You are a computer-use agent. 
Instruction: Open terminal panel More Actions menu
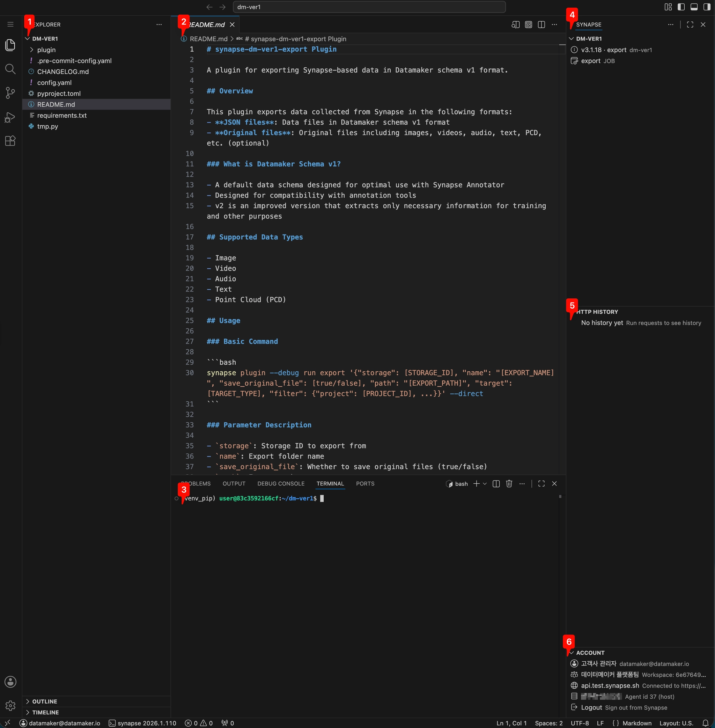pyautogui.click(x=522, y=484)
